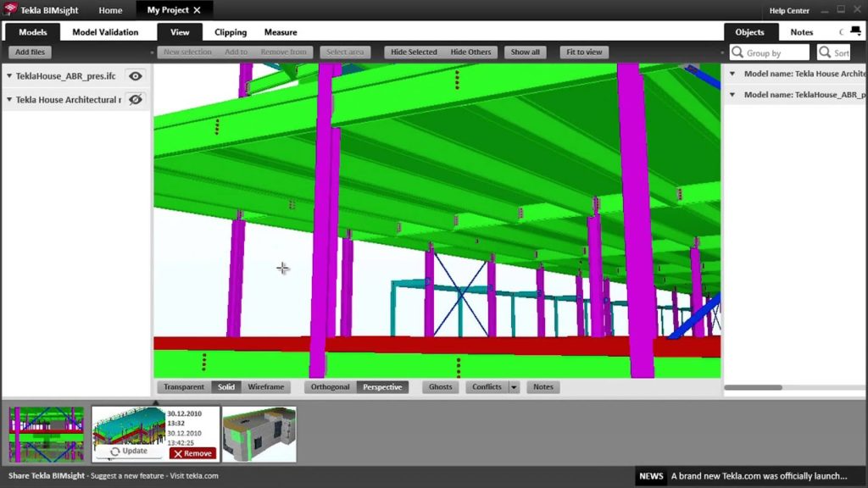Click Hide Selected

[414, 52]
